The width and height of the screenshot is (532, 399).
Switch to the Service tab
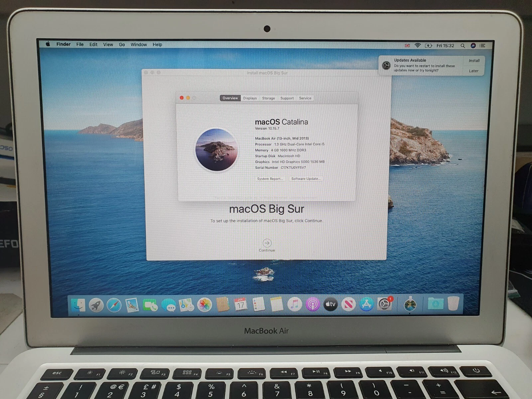coord(305,98)
